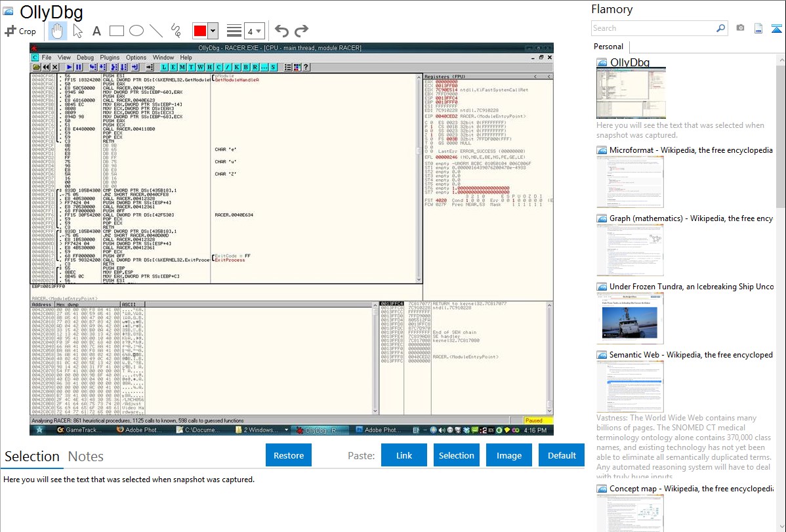This screenshot has height=532, width=786.
Task: Click the Default paste button
Action: click(562, 455)
